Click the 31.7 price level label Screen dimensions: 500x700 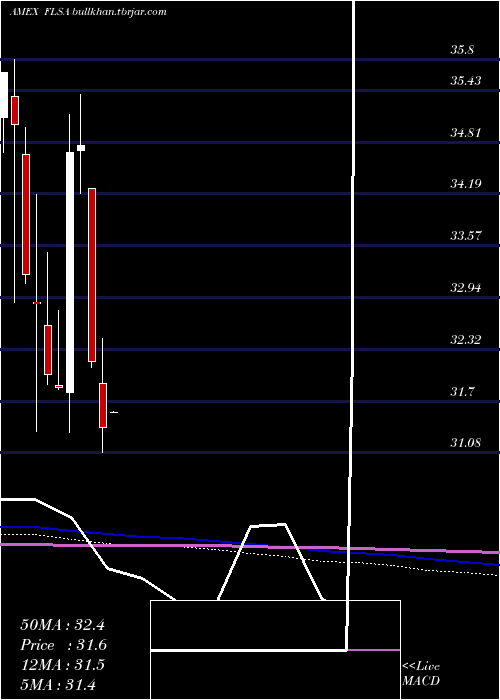[x=462, y=392]
